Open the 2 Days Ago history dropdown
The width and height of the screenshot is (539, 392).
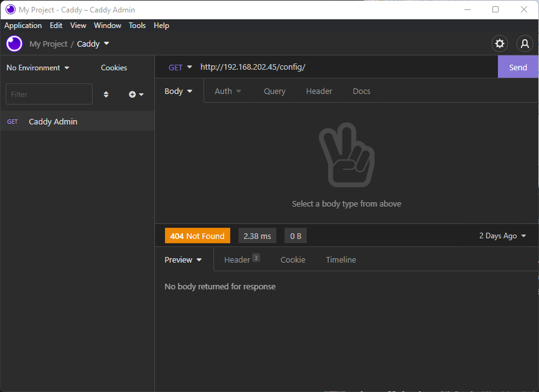click(502, 236)
